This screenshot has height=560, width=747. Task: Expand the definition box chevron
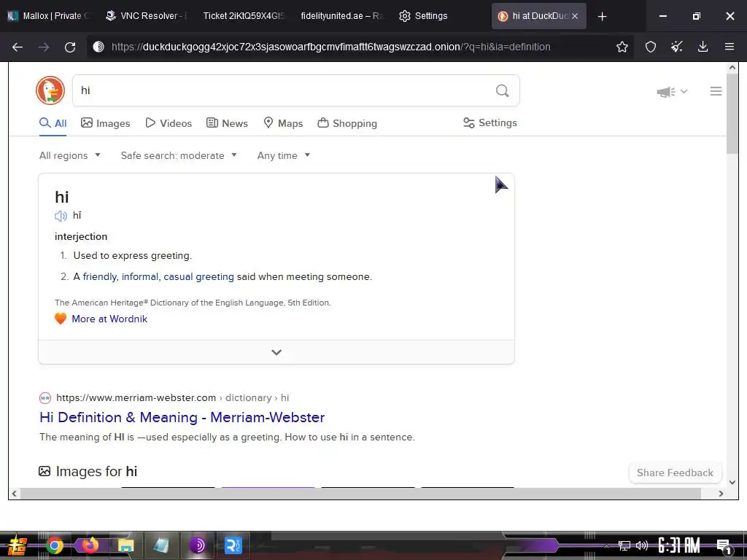pyautogui.click(x=276, y=352)
